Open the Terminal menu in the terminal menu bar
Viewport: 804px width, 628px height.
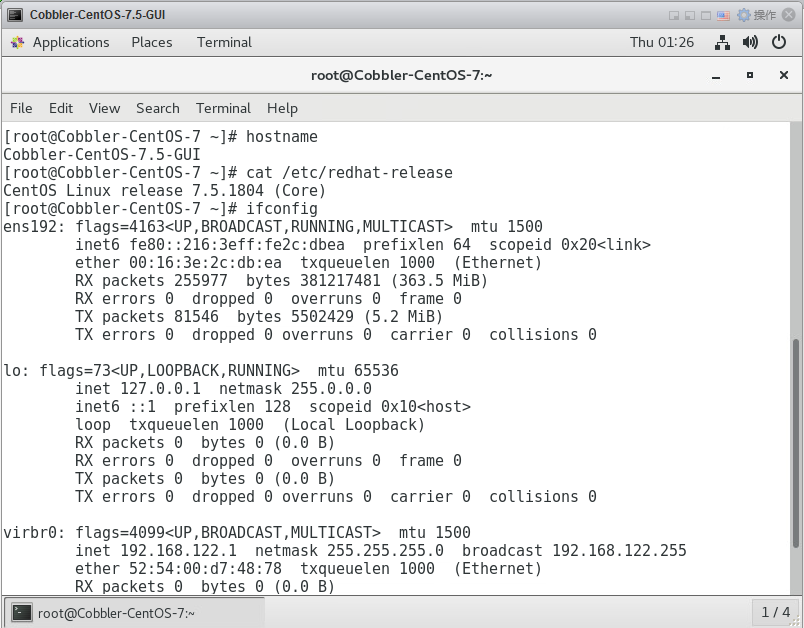coord(223,108)
